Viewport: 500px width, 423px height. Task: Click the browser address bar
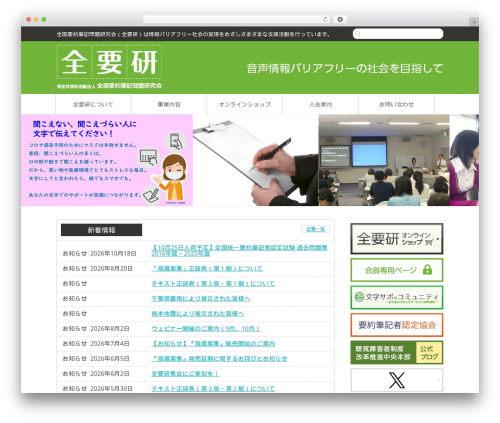click(x=236, y=20)
